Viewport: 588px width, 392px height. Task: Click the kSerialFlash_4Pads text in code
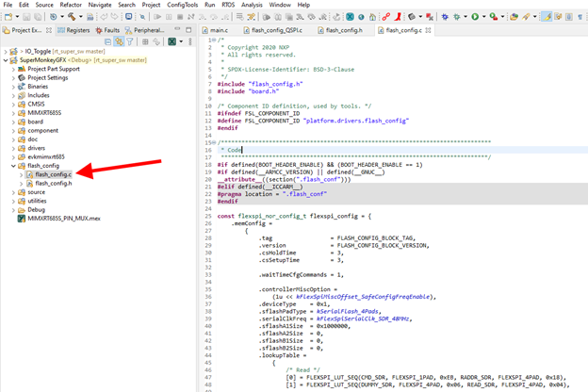tap(349, 311)
